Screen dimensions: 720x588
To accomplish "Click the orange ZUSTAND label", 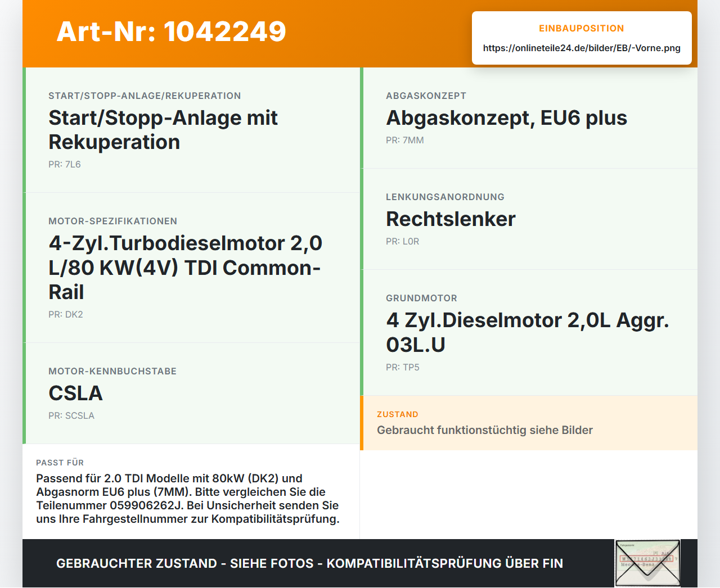I will pos(398,414).
